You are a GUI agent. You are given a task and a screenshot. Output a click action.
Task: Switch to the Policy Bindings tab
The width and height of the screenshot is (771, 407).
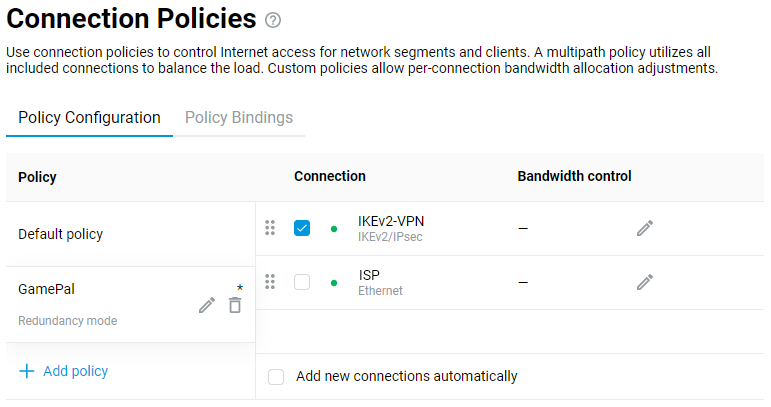click(x=239, y=117)
